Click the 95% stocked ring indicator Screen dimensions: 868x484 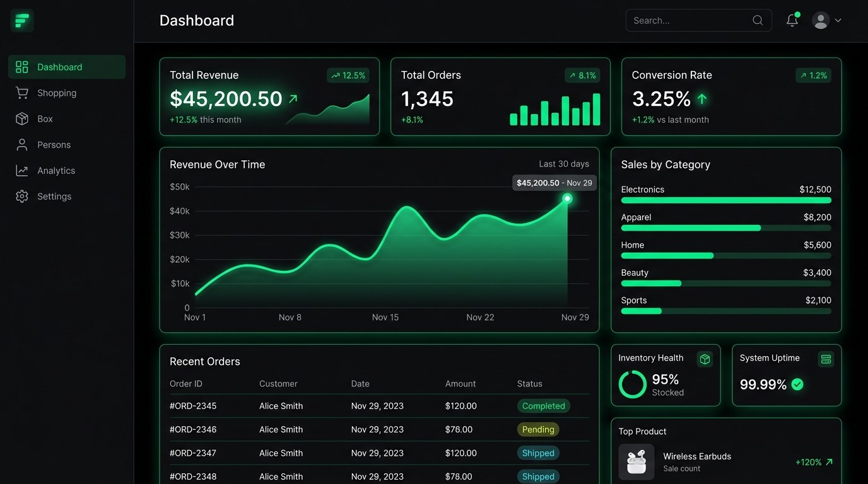click(633, 384)
